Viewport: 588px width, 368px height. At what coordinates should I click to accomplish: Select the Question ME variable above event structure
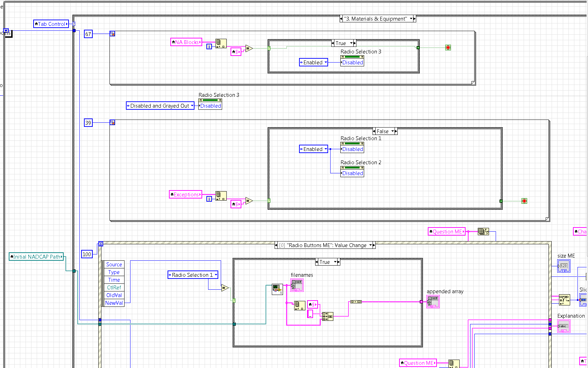coord(447,231)
